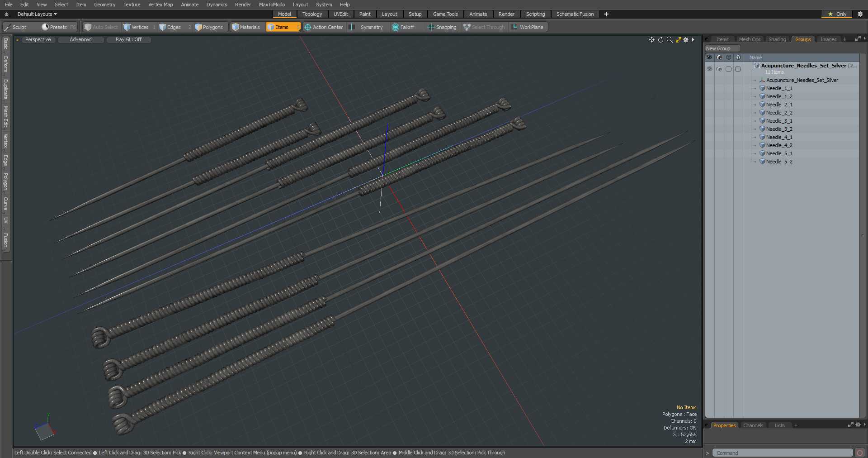Image resolution: width=868 pixels, height=458 pixels.
Task: Open the Presets browser
Action: coord(59,27)
